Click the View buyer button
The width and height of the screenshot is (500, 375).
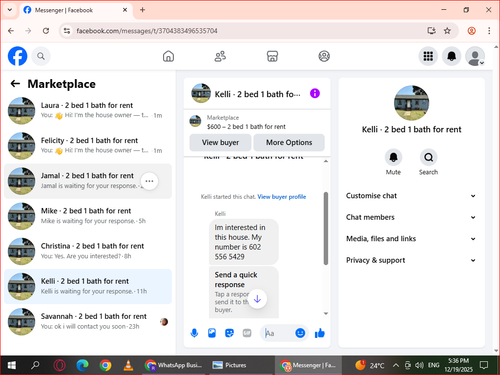click(220, 142)
